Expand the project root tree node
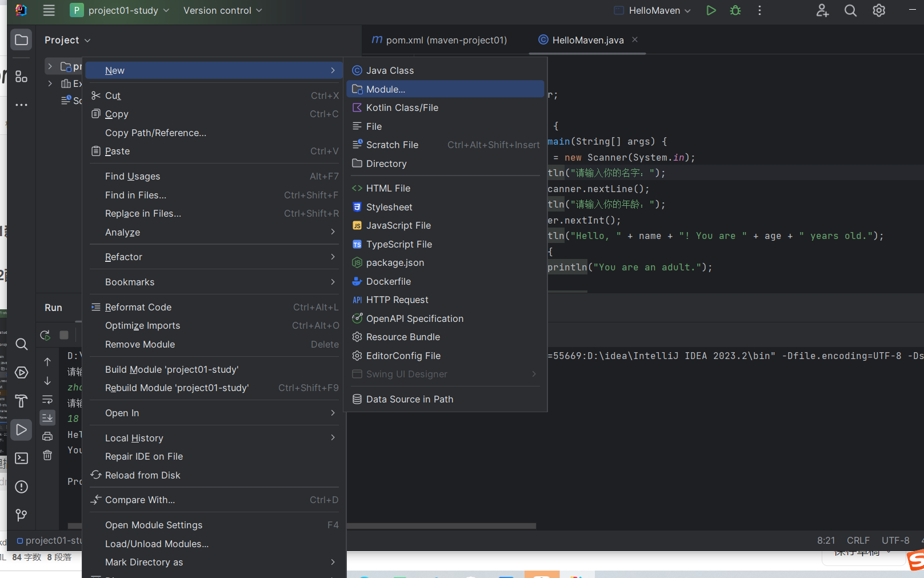 (50, 66)
